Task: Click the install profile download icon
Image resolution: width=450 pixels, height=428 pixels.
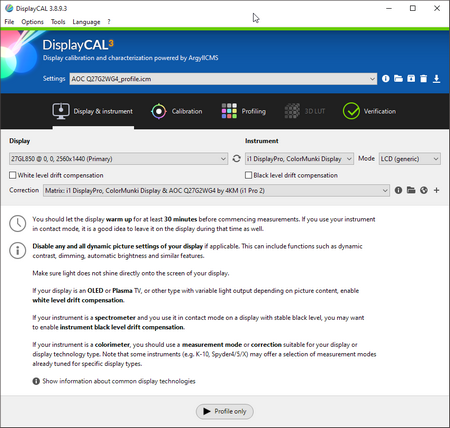Action: coord(436,79)
